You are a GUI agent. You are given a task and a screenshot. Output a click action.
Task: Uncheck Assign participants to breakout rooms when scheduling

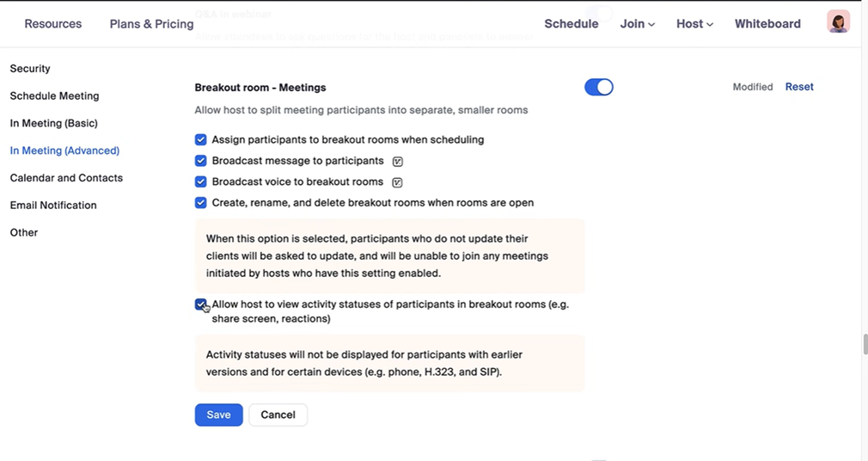coord(201,139)
